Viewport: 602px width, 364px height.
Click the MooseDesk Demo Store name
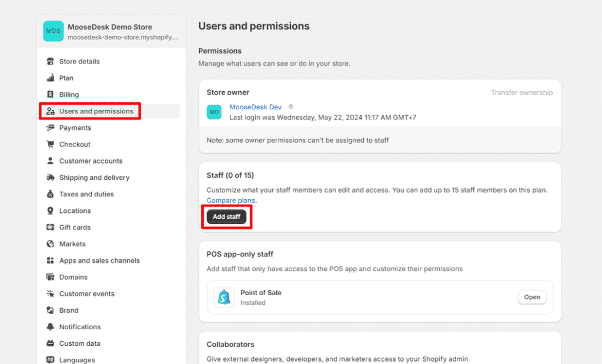110,27
